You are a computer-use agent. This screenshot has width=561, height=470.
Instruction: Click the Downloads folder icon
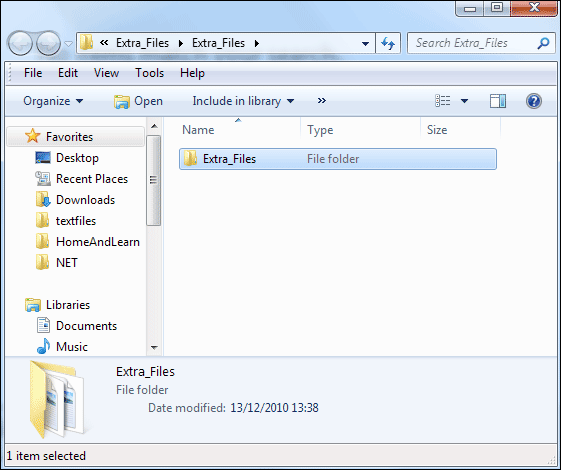(x=43, y=200)
